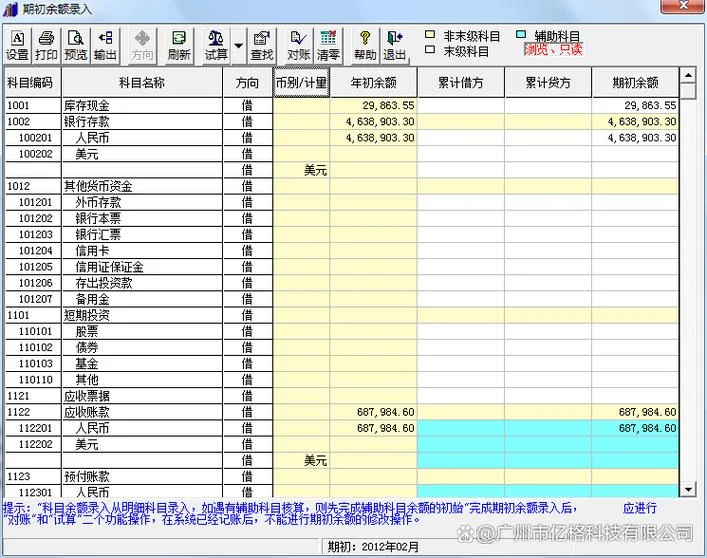The height and width of the screenshot is (558, 707).
Task: Select the 信用证保证金 account name
Action: (109, 267)
